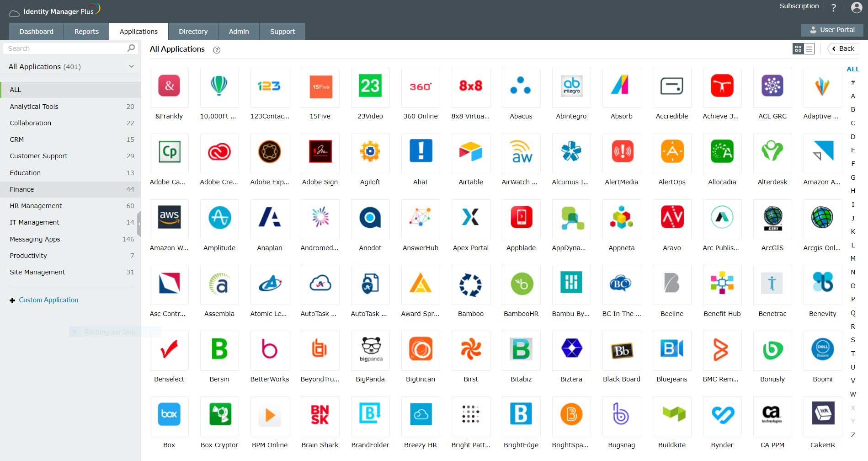Focus the application Search field
Image resolution: width=868 pixels, height=461 pixels.
pyautogui.click(x=70, y=48)
